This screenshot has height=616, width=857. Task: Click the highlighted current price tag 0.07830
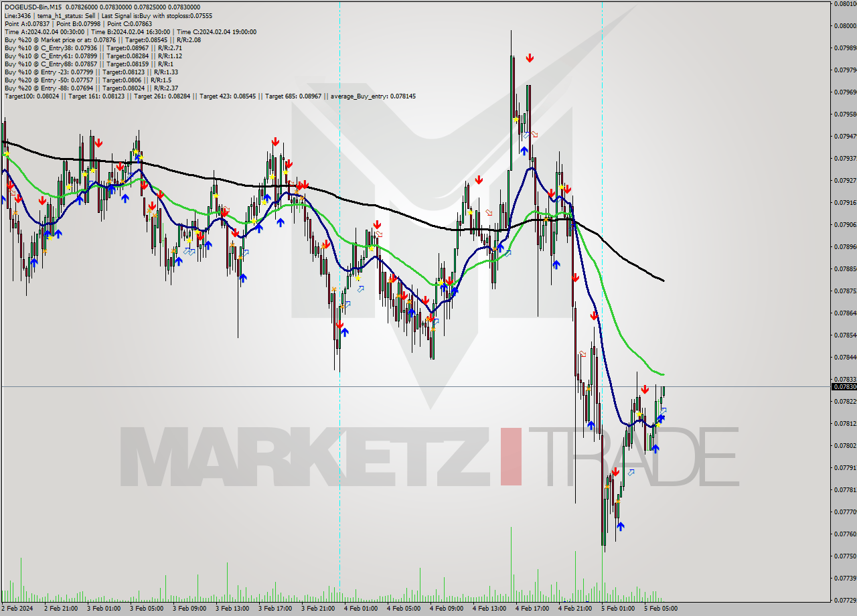844,386
